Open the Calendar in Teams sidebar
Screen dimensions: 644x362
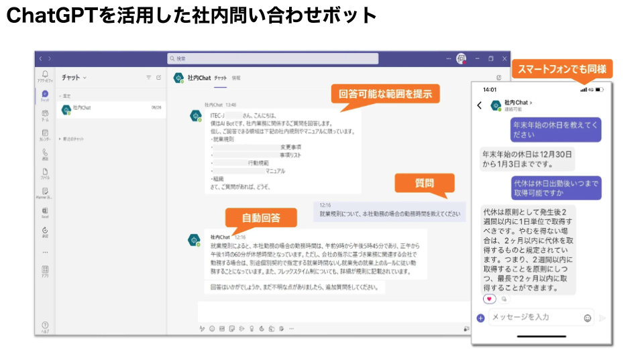pyautogui.click(x=45, y=134)
